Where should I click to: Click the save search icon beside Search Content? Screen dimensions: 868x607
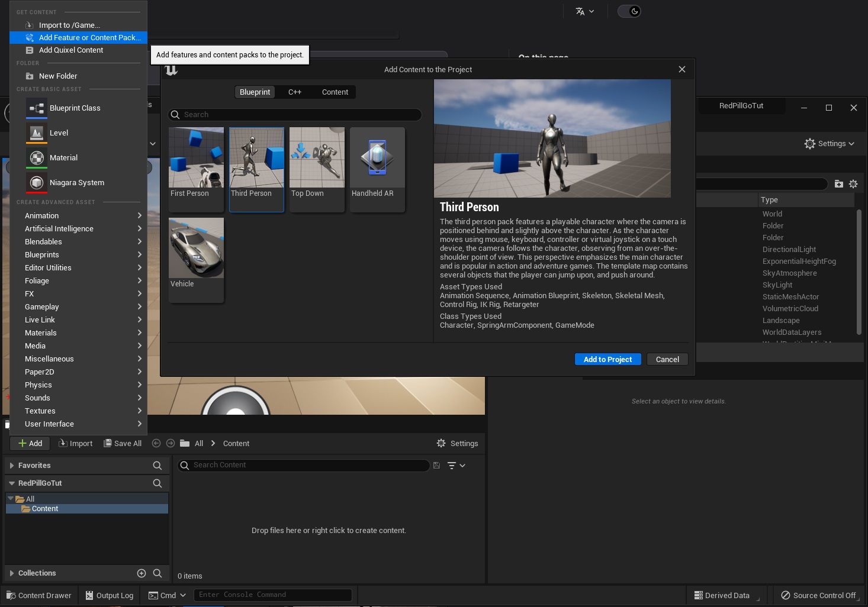pyautogui.click(x=436, y=466)
